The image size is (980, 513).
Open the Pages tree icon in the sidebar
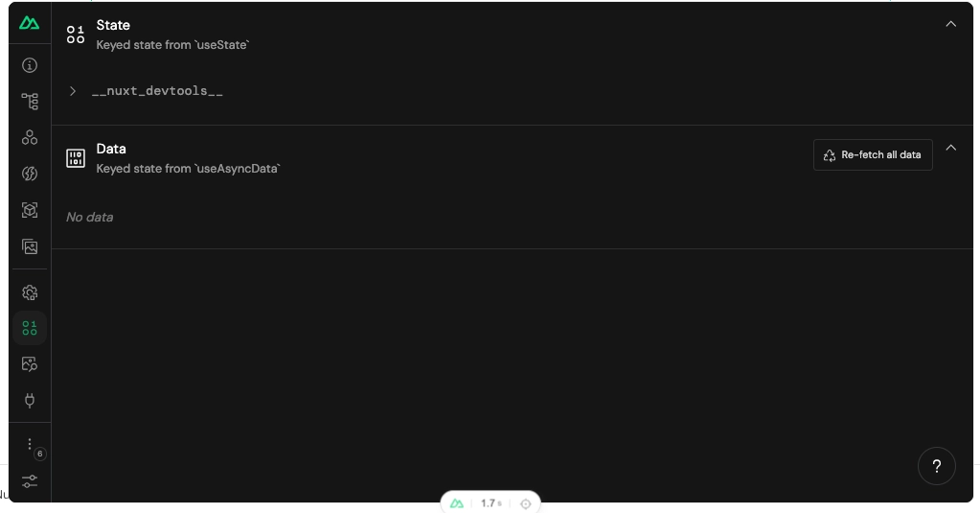tap(30, 102)
